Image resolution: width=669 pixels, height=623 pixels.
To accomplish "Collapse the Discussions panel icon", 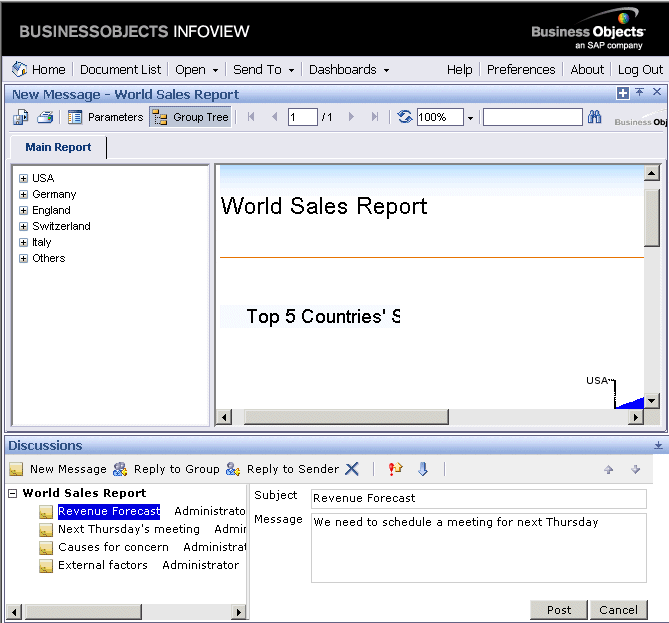I will [x=658, y=445].
